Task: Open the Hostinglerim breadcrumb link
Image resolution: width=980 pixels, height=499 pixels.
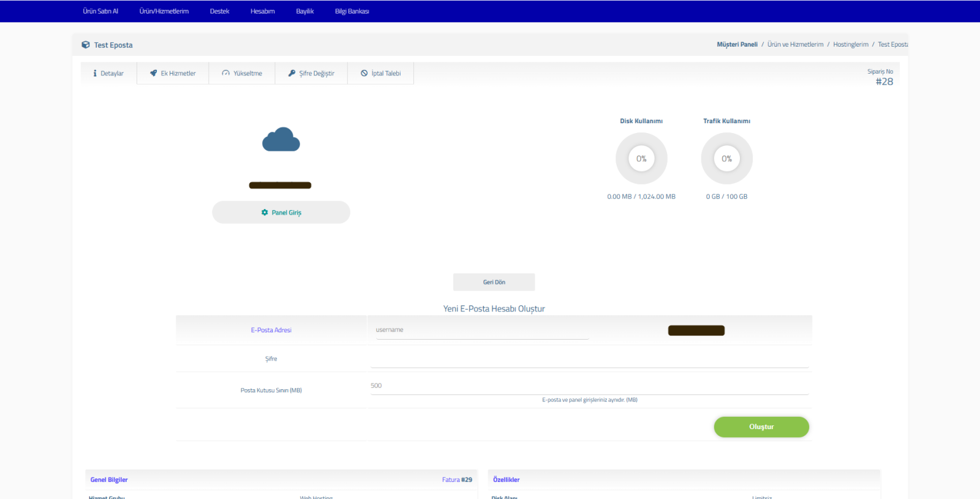Action: (850, 45)
